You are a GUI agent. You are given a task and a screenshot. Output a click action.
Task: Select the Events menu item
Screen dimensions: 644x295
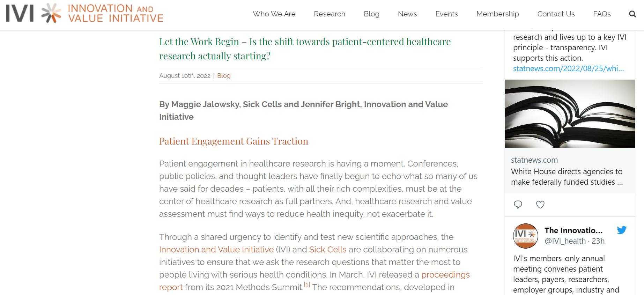[446, 14]
